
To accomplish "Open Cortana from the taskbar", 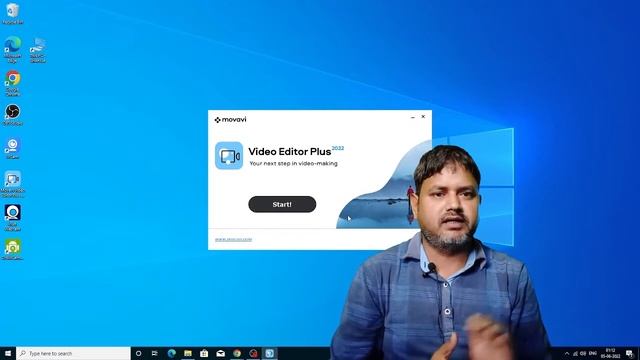I will coord(138,353).
